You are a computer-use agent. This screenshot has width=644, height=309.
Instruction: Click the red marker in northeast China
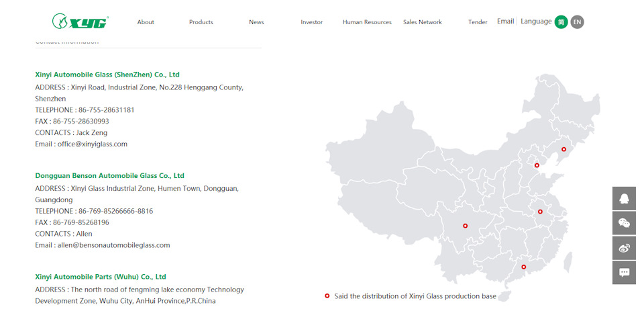click(564, 149)
